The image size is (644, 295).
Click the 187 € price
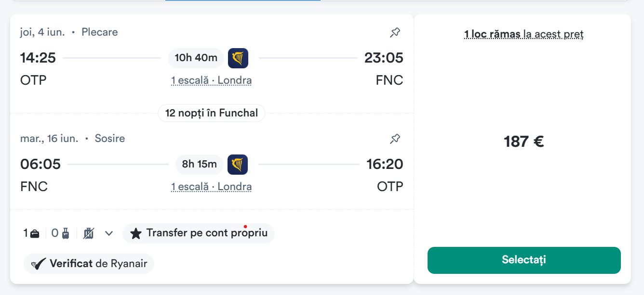click(x=523, y=142)
